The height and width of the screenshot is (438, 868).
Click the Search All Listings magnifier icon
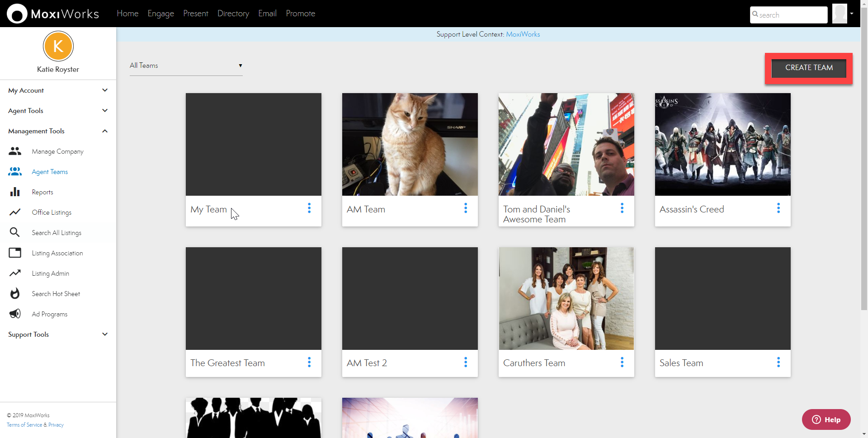[15, 232]
